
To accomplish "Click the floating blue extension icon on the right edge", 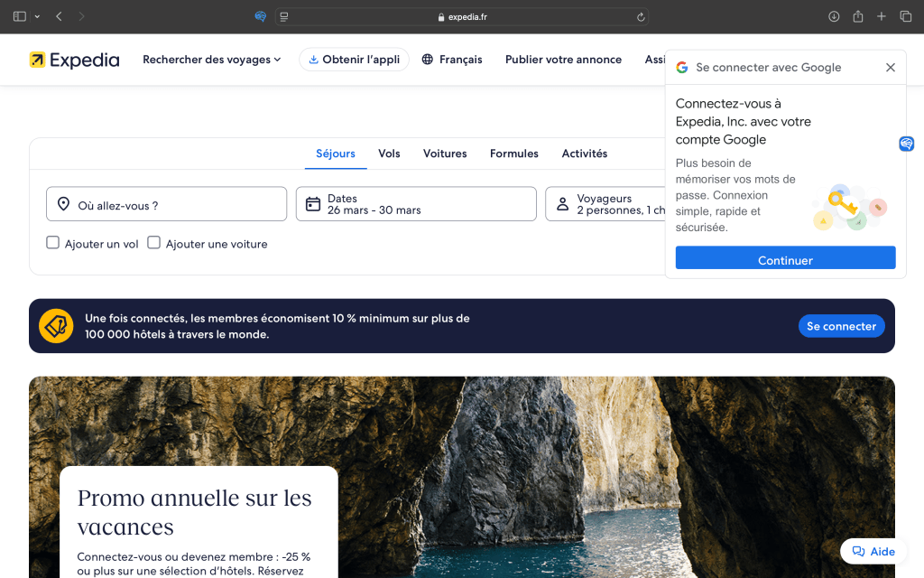I will [906, 144].
